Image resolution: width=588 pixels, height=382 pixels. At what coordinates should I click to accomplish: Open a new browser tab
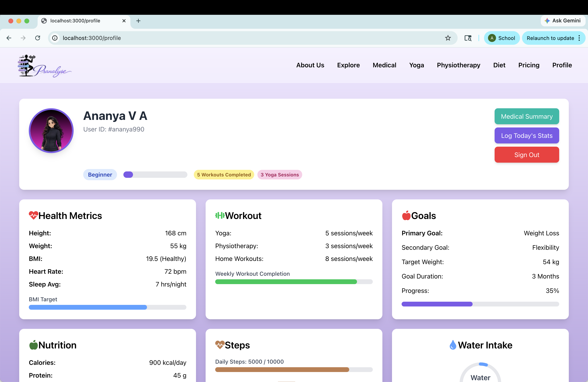point(138,21)
